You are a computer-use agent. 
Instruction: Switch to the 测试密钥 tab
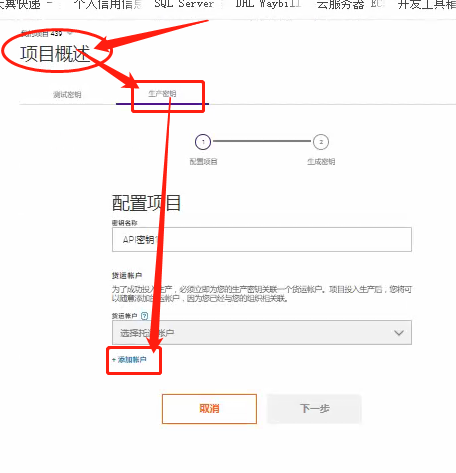click(67, 94)
